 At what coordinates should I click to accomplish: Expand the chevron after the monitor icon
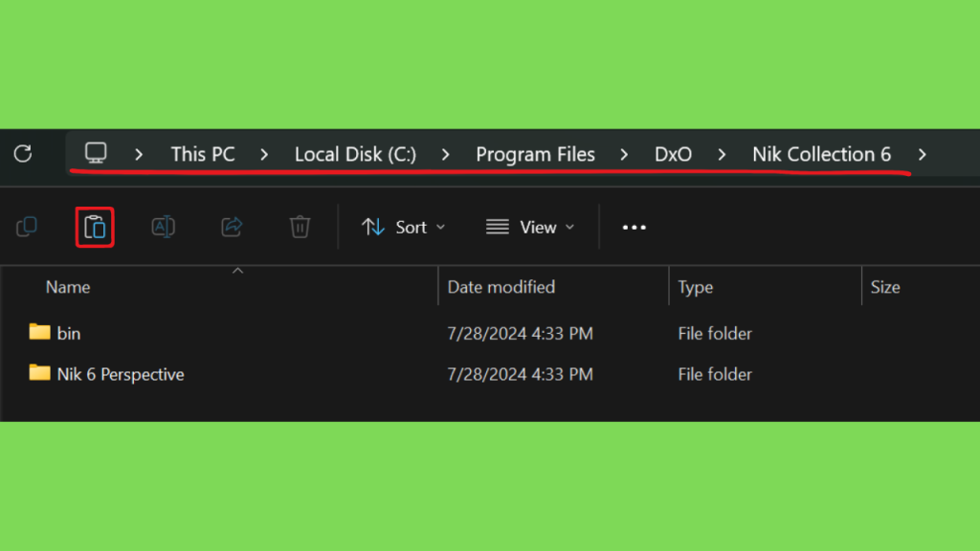tap(139, 154)
